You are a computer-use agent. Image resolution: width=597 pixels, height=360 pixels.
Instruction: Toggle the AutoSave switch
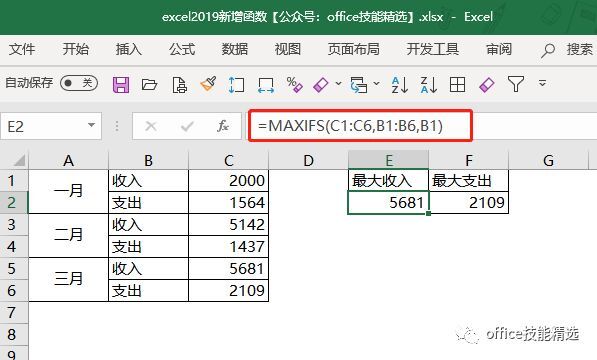point(79,83)
